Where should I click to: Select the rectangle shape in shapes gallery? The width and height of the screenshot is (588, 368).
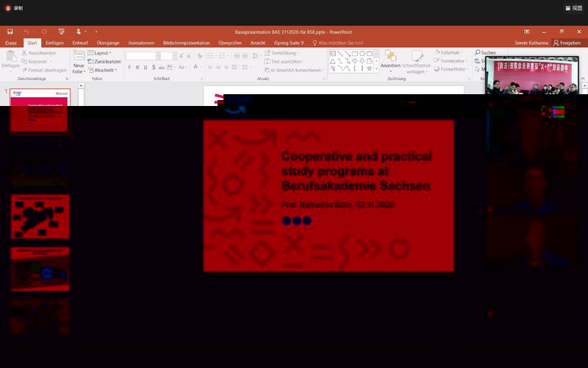tap(355, 54)
